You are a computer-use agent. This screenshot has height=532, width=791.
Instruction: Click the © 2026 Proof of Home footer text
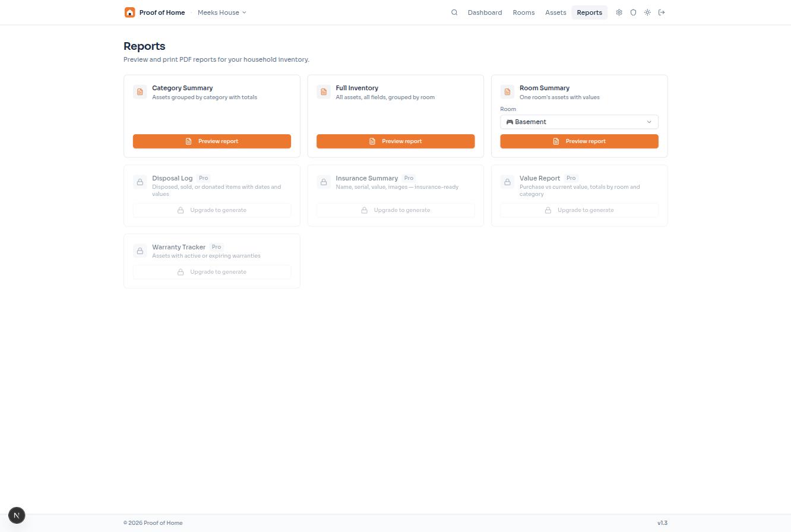153,523
